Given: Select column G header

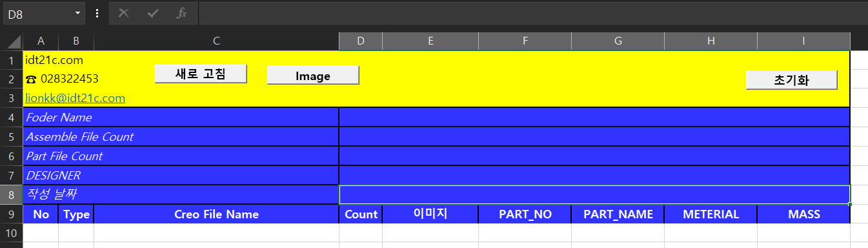Looking at the screenshot, I should pos(618,41).
